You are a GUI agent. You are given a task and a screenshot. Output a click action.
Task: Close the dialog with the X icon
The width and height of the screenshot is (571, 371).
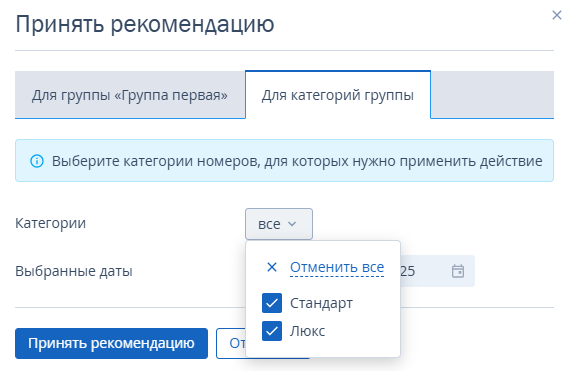pyautogui.click(x=557, y=15)
